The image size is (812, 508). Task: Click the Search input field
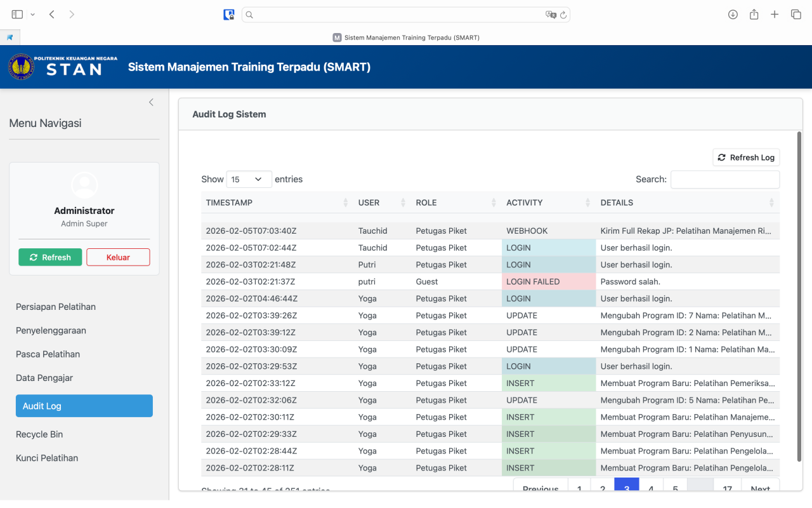click(x=724, y=180)
